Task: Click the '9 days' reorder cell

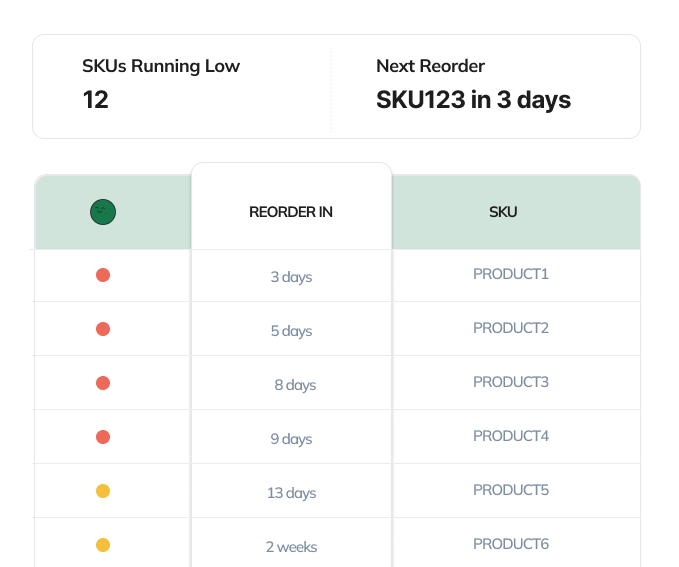Action: click(291, 439)
